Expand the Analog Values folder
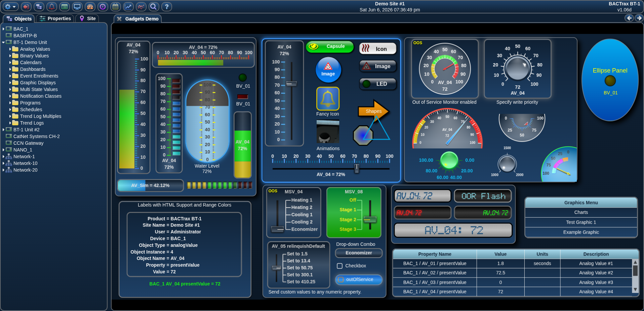Screen dimensions: 644x311 (10, 49)
